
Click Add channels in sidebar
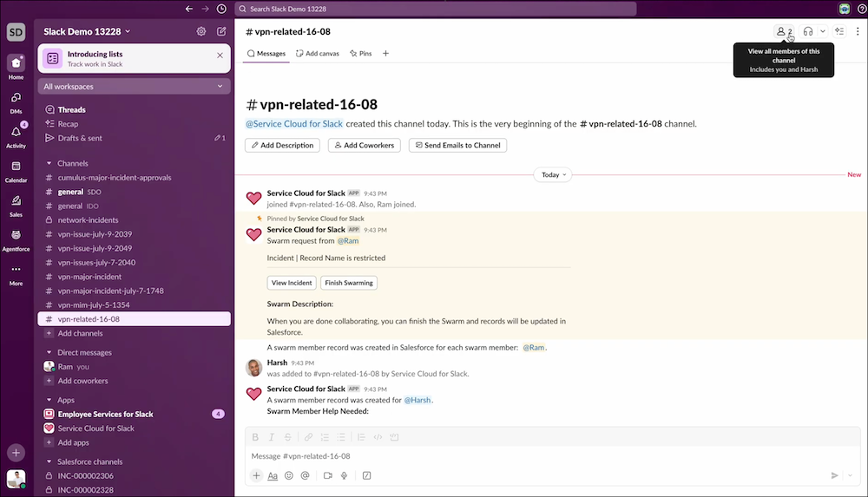134,333
